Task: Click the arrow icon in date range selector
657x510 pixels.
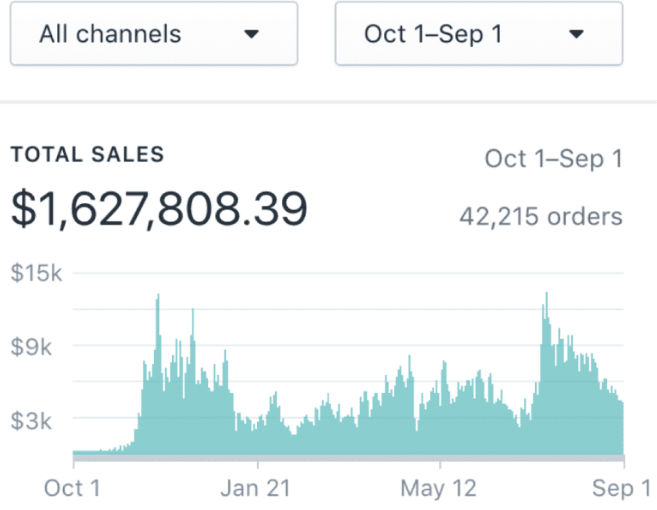Action: pos(577,34)
